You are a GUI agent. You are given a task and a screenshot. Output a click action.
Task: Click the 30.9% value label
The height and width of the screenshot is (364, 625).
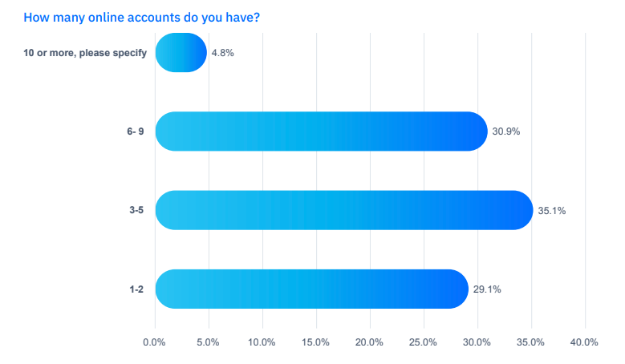506,131
